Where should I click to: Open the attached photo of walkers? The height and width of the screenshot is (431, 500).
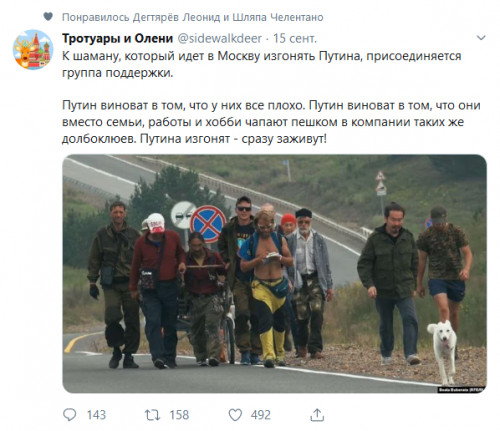point(274,274)
